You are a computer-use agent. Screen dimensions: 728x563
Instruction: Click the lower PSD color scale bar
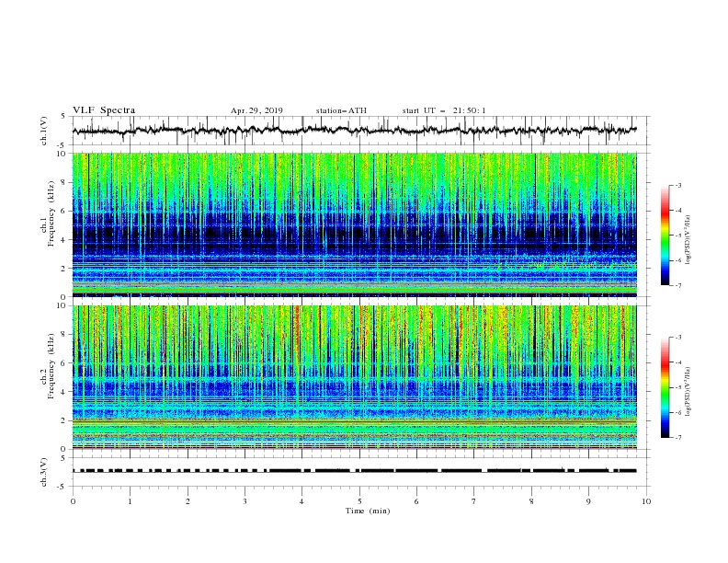pyautogui.click(x=665, y=387)
